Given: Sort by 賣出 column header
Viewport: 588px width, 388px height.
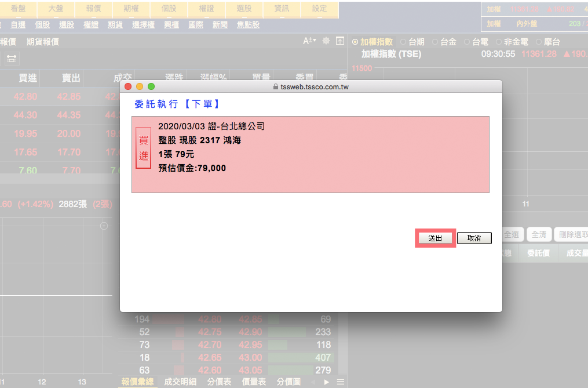Looking at the screenshot, I should click(71, 78).
